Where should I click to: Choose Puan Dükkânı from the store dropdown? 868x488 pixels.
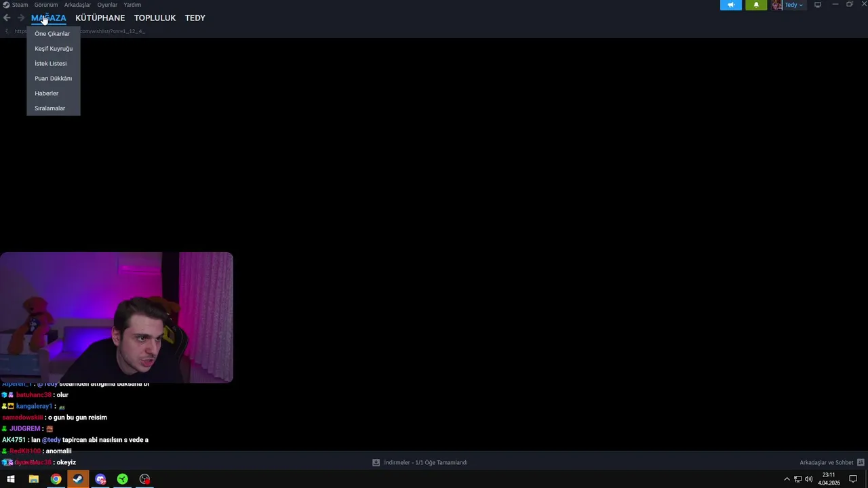pos(53,78)
